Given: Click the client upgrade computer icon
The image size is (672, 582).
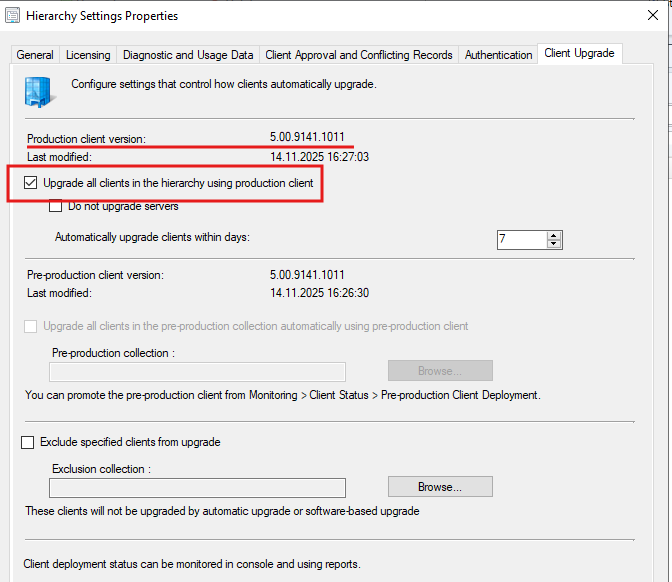Looking at the screenshot, I should 39,92.
